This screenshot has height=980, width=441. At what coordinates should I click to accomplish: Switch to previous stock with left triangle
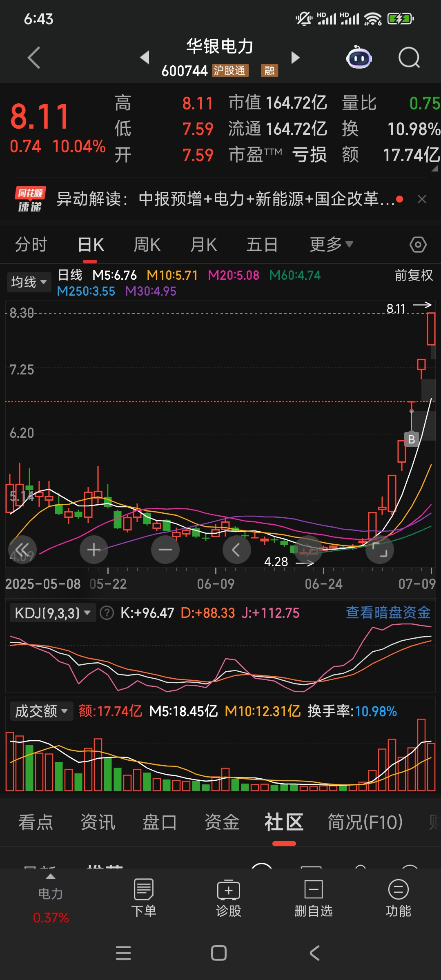coord(145,58)
